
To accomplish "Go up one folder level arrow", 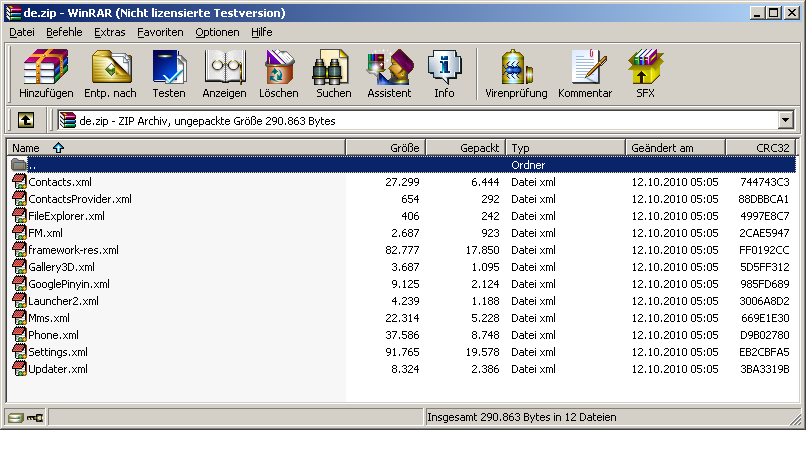I will [26, 120].
